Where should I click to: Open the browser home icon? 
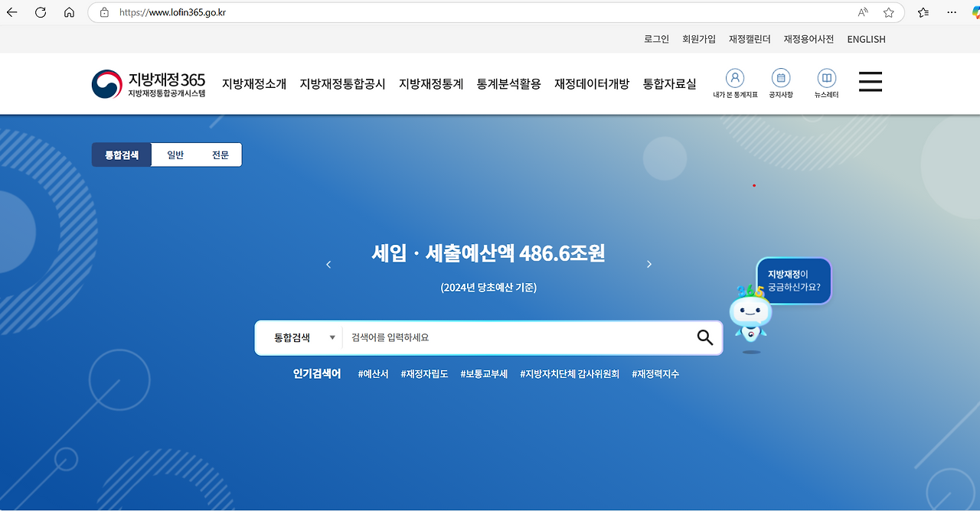[x=69, y=12]
